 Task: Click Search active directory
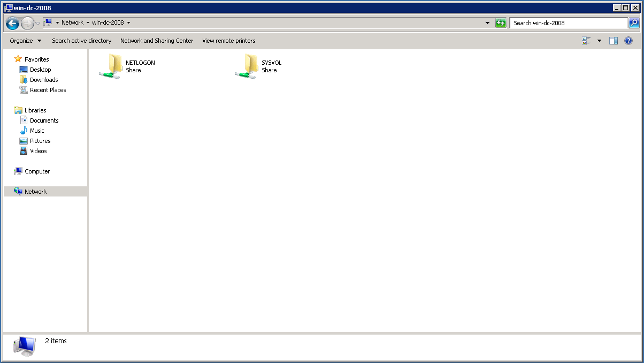pos(81,41)
